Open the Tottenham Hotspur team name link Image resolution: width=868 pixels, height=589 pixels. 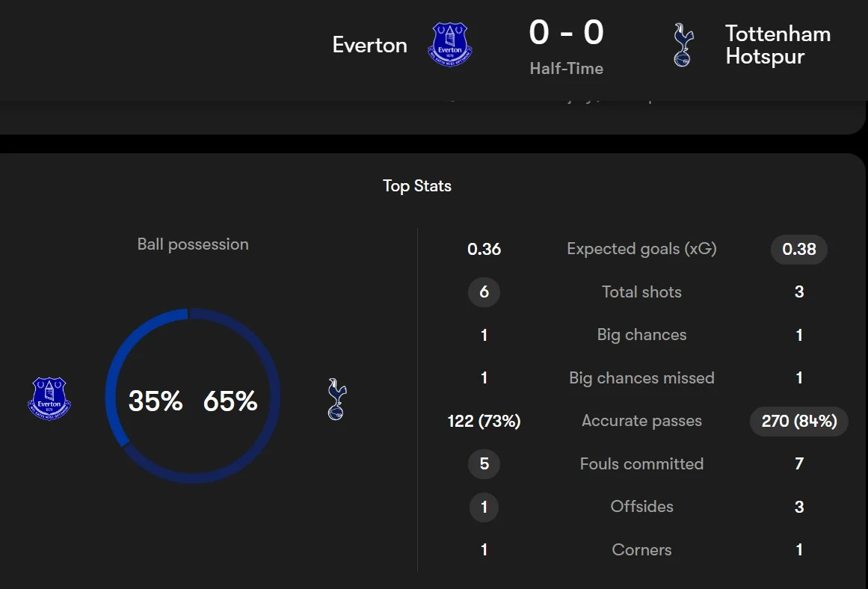778,45
